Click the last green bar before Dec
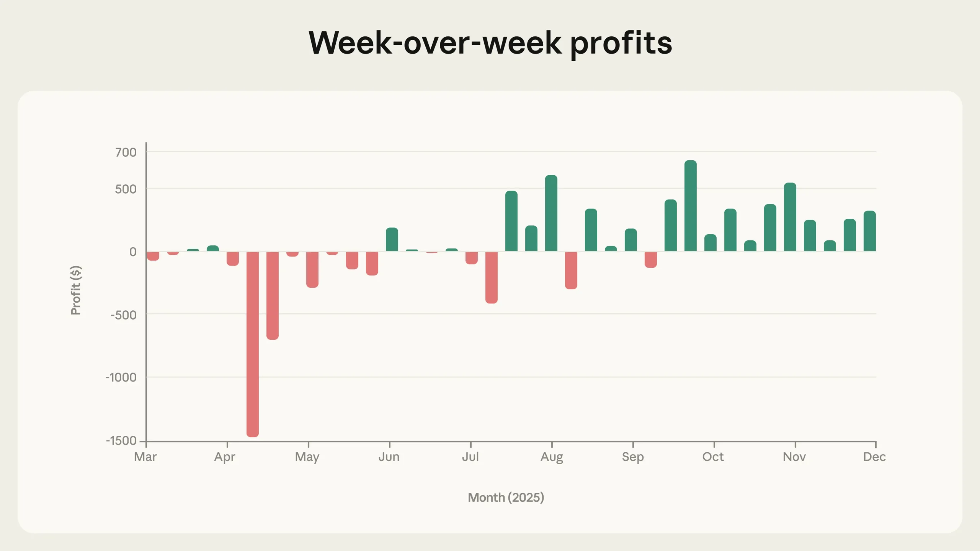This screenshot has width=980, height=551. pos(870,231)
